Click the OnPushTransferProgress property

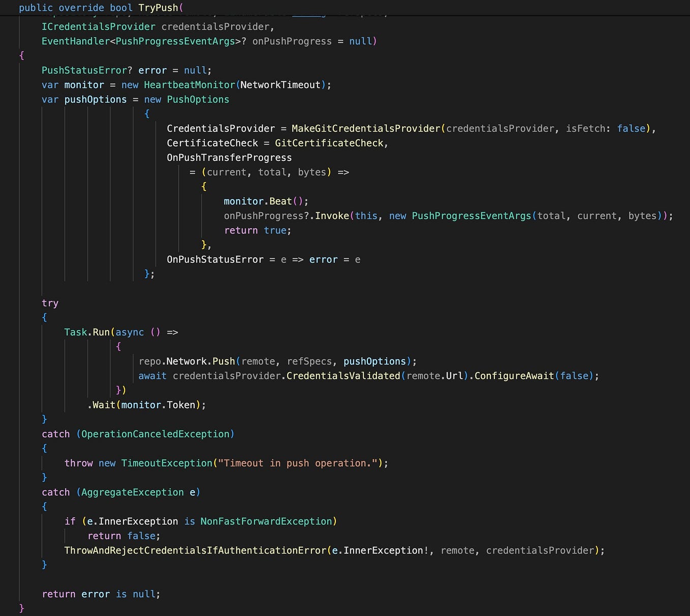point(229,157)
